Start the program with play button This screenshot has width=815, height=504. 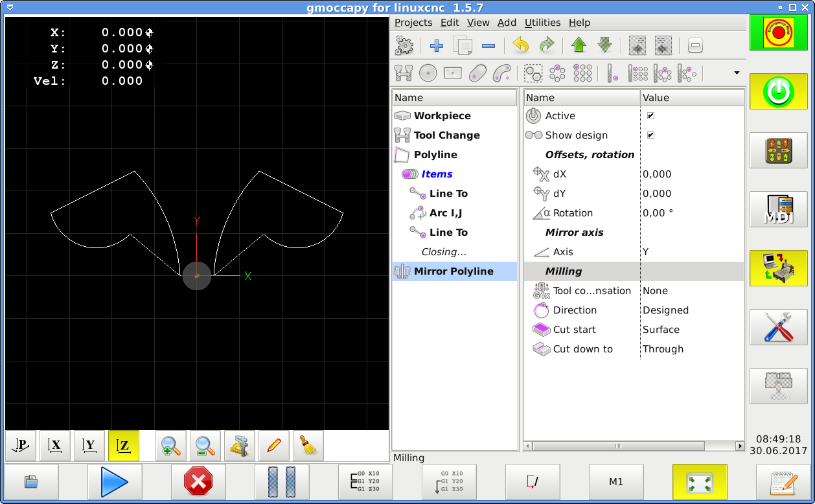[115, 482]
